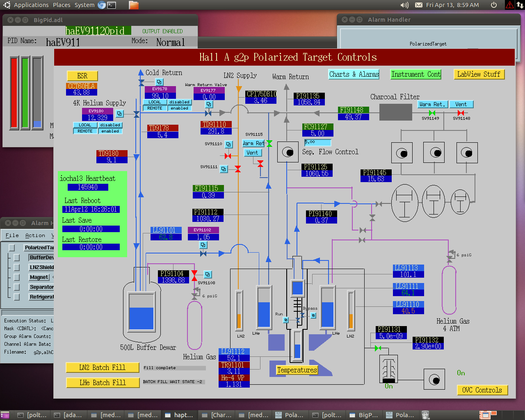Open the EV9180 related display icon
The image size is (525, 420).
[119, 114]
